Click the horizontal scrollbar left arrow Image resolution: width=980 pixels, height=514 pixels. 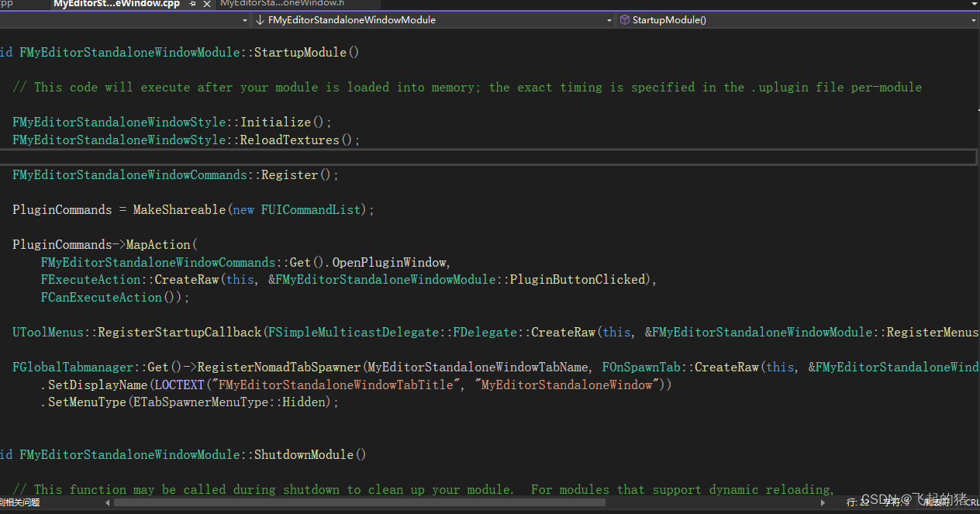click(108, 502)
